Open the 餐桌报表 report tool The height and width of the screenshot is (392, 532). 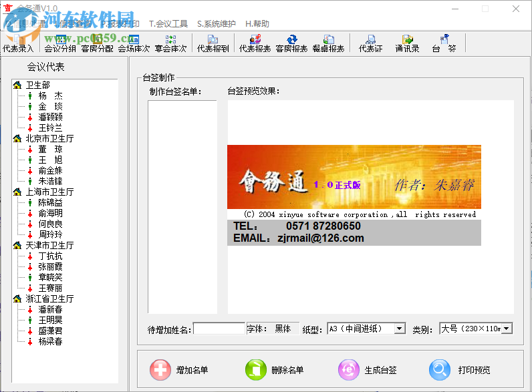coord(328,43)
